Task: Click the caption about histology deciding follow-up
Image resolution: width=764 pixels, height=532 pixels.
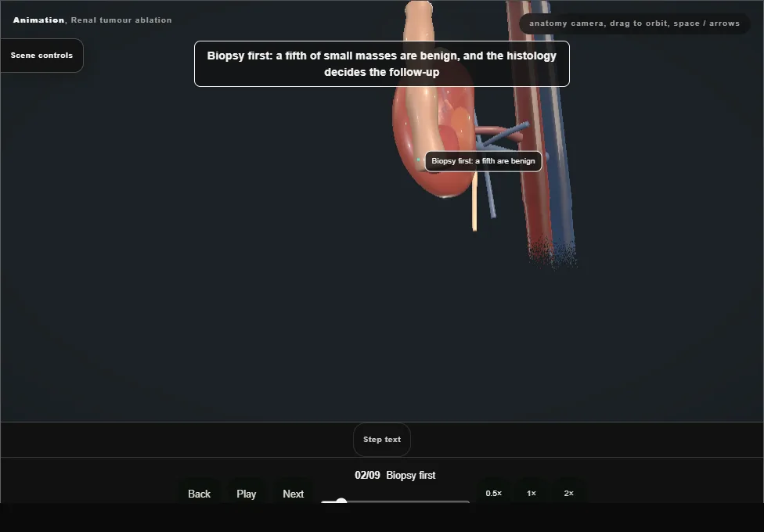Action: (382, 64)
